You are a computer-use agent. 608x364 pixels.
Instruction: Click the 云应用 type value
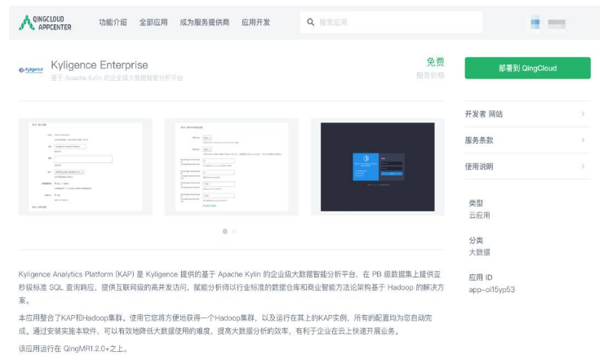pyautogui.click(x=480, y=215)
